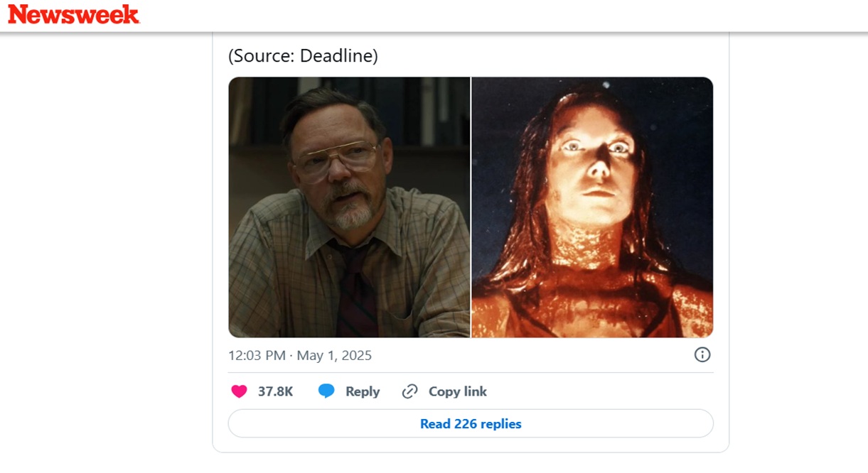The image size is (868, 473).
Task: Open the Read 226 replies button
Action: (x=471, y=423)
